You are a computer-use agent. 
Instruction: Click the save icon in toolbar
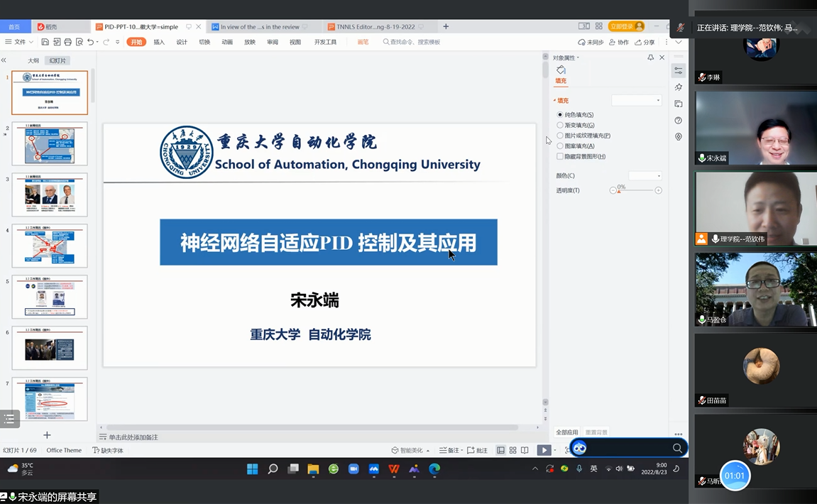coord(45,42)
